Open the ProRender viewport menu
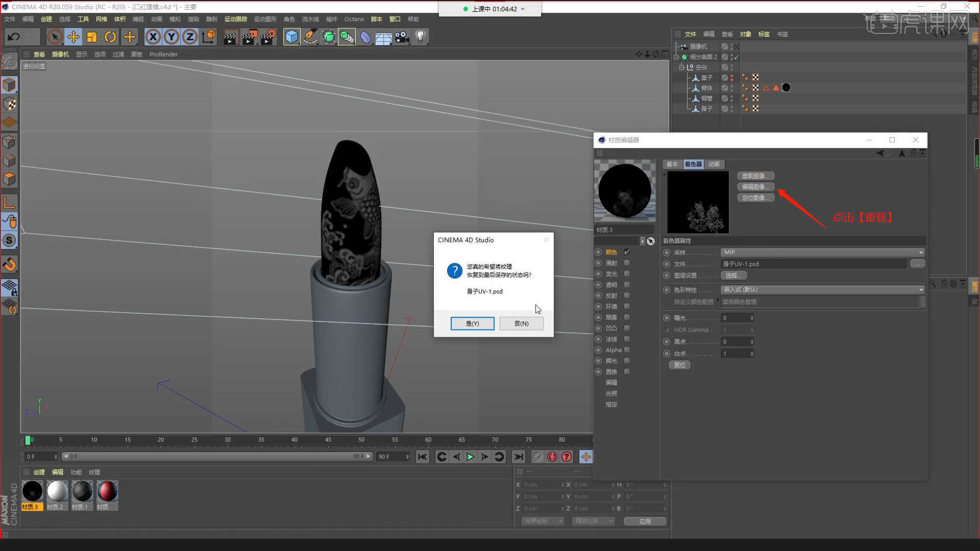Screen dimensions: 980x551 pyautogui.click(x=163, y=55)
